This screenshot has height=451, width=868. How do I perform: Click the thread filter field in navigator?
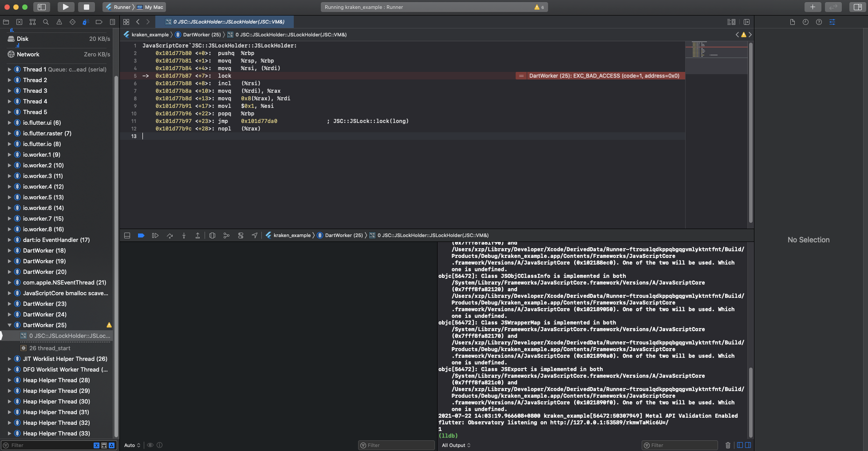pyautogui.click(x=44, y=445)
